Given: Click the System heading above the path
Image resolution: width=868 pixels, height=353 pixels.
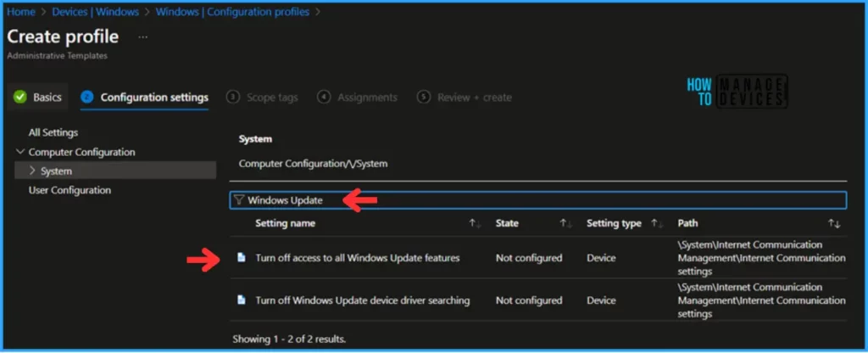Looking at the screenshot, I should [255, 139].
